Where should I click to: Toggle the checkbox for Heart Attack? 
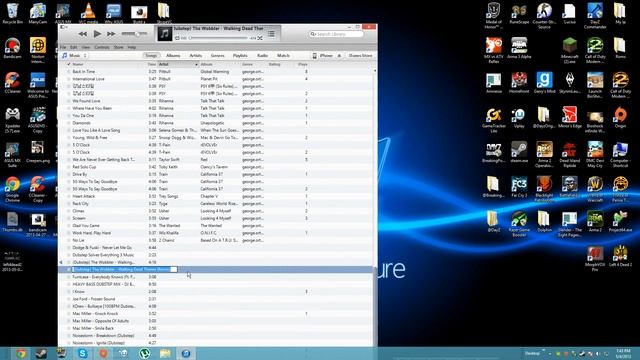click(x=69, y=196)
